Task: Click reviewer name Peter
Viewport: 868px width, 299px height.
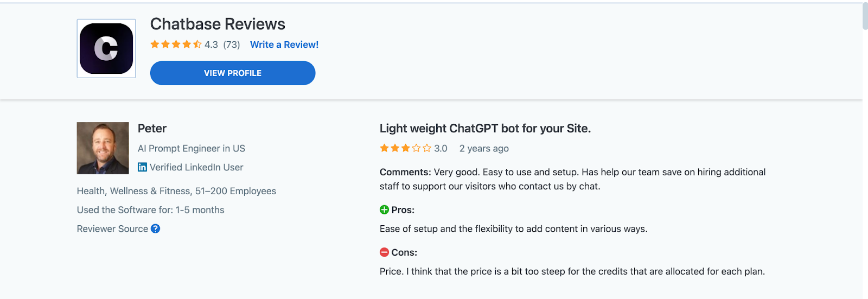Action: [152, 129]
